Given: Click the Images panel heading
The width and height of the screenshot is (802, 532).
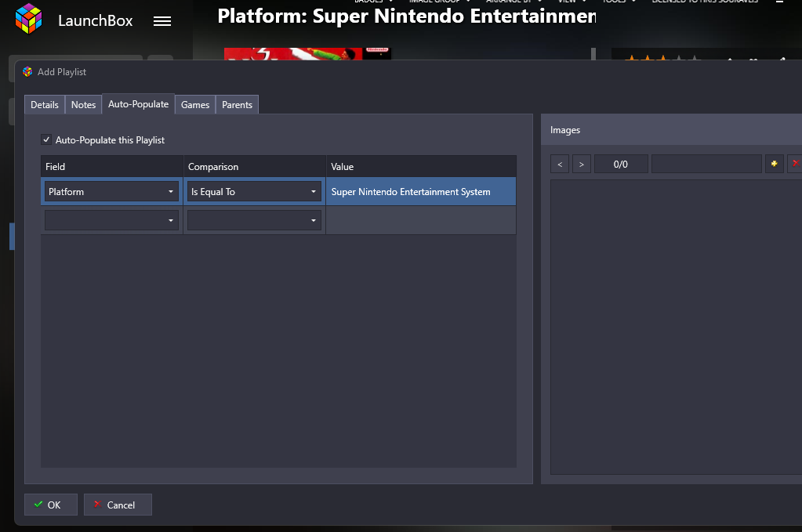Looking at the screenshot, I should 565,130.
